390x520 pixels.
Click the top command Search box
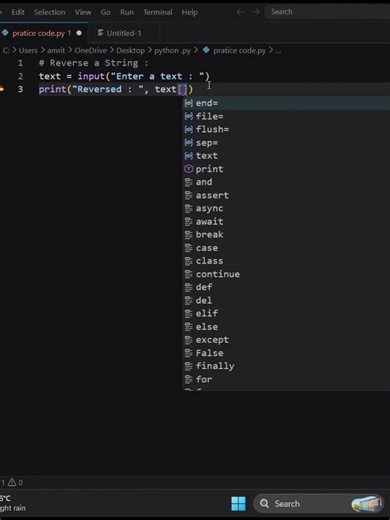pos(327,12)
